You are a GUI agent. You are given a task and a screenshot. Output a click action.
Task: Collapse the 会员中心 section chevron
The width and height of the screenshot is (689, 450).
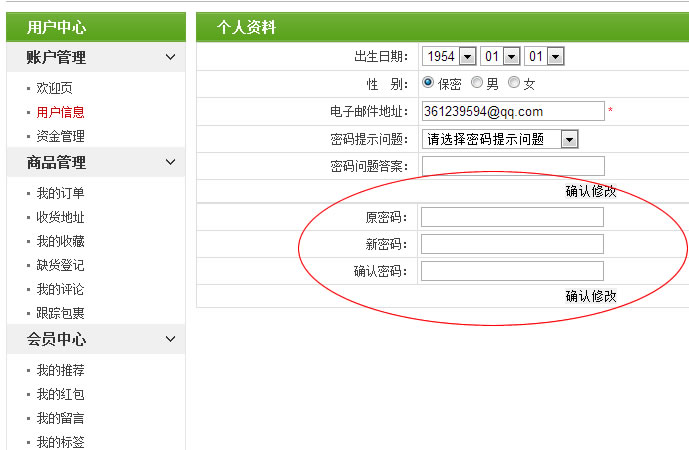coord(170,339)
